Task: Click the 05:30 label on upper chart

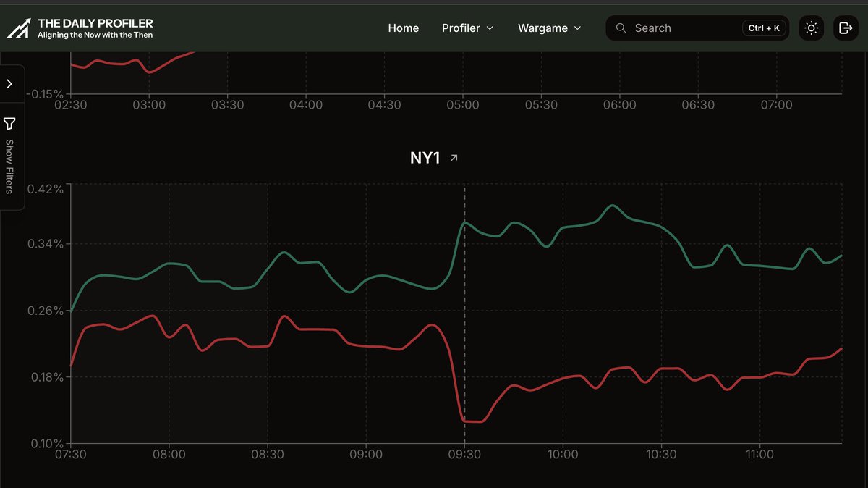Action: pyautogui.click(x=541, y=105)
